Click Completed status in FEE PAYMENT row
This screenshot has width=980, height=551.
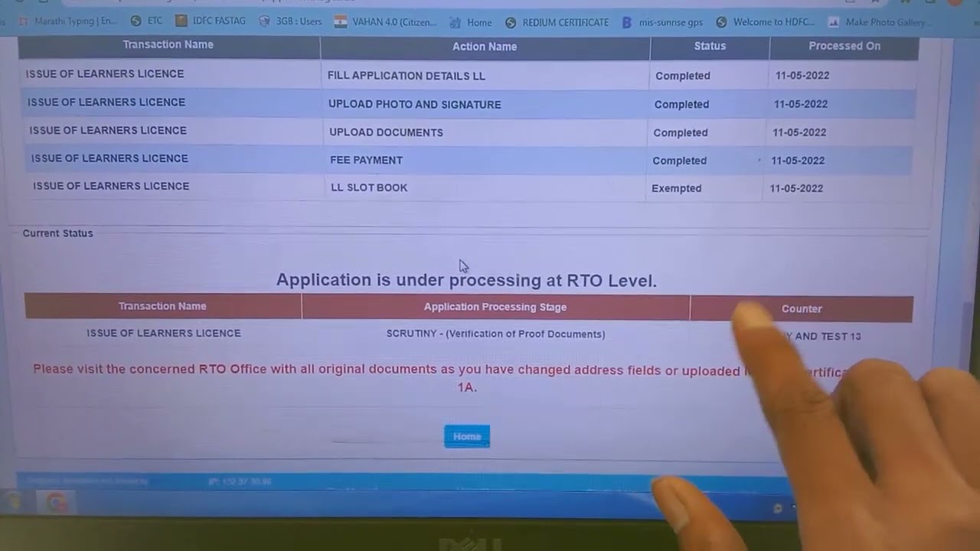pyautogui.click(x=679, y=161)
